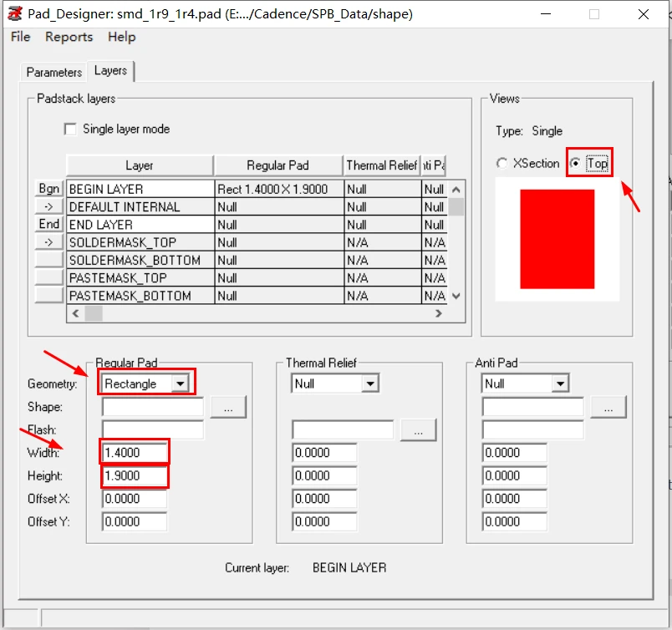Screen dimensions: 672x630
Task: Select the SOLDERMASK_TOP layer row
Action: (x=257, y=242)
